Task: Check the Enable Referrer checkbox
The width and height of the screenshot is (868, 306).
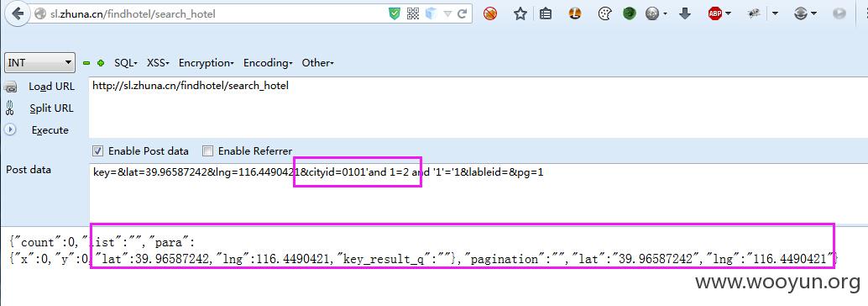Action: coord(207,150)
